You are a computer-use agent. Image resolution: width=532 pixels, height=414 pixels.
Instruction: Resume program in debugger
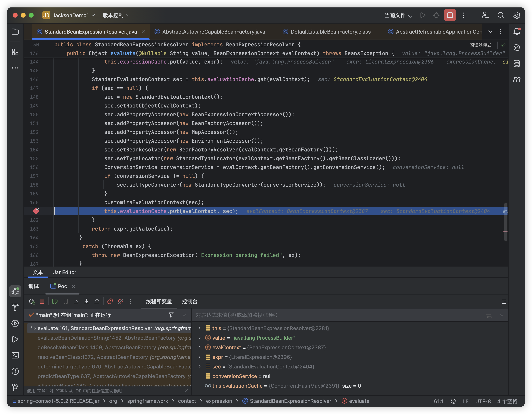point(55,301)
